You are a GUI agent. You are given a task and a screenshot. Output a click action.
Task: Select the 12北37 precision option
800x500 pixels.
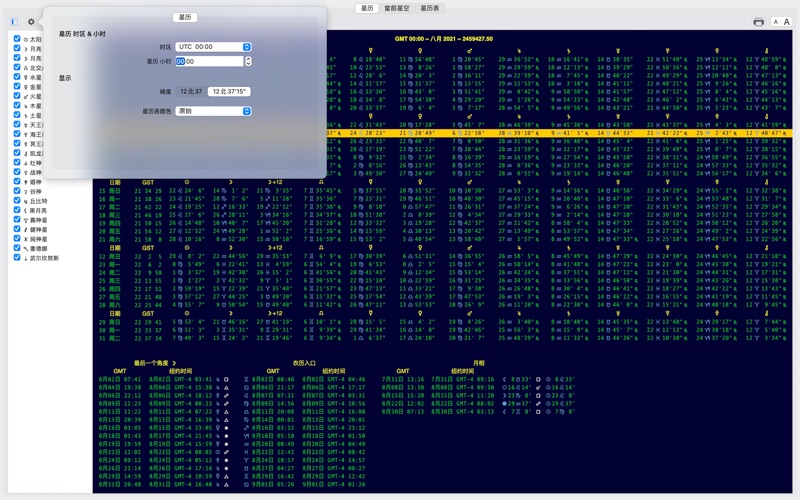191,91
